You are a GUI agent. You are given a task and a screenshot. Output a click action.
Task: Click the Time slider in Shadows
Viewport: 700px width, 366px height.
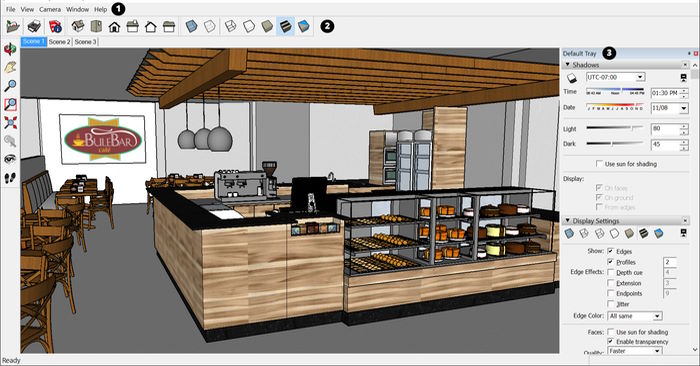click(x=615, y=92)
